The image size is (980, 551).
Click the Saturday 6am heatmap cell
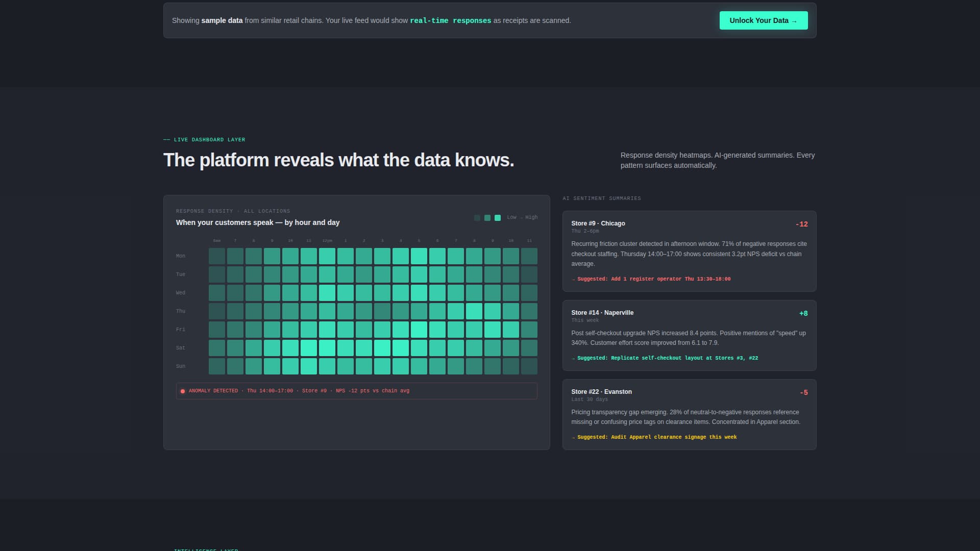[217, 348]
